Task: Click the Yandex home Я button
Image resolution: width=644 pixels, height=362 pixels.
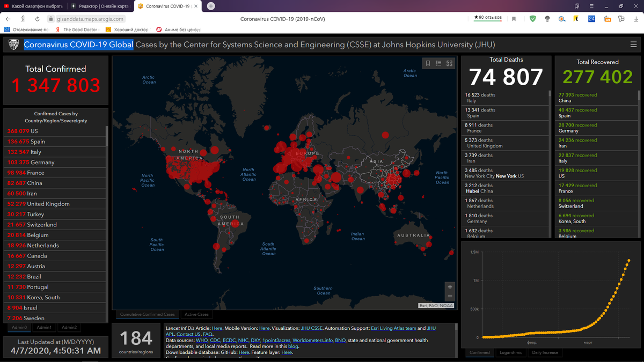Action: (x=23, y=19)
